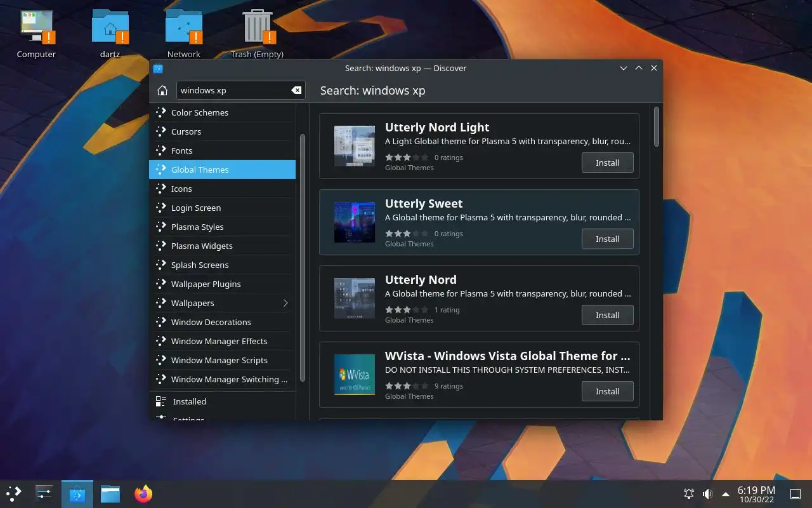Click the sidebar category scrollbar

303,257
